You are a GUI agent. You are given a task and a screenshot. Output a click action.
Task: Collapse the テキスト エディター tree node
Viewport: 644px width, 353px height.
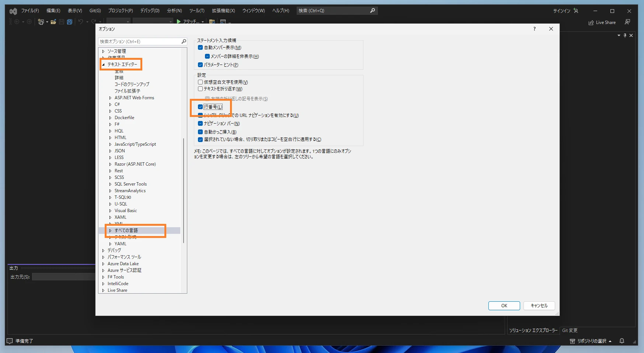pos(103,65)
